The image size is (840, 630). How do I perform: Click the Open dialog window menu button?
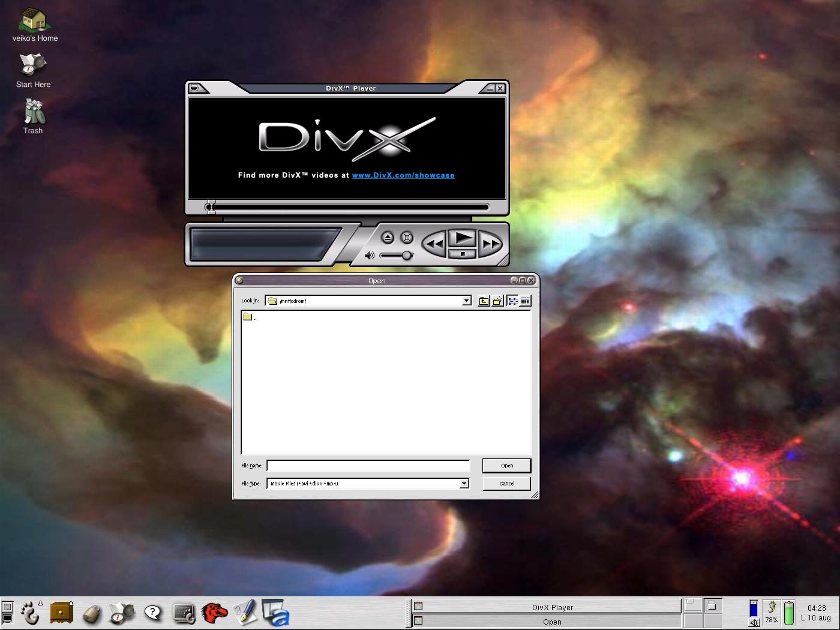tap(239, 280)
